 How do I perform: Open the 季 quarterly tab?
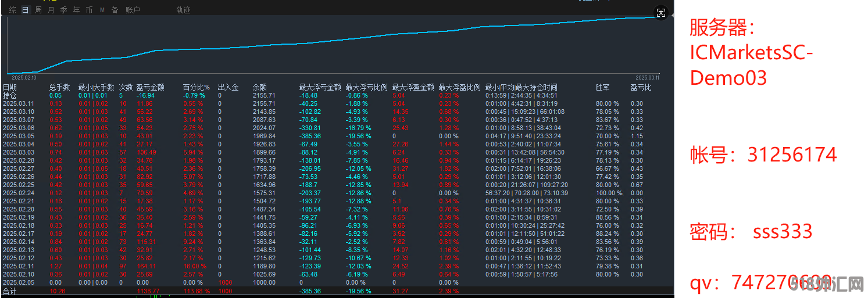pos(63,10)
